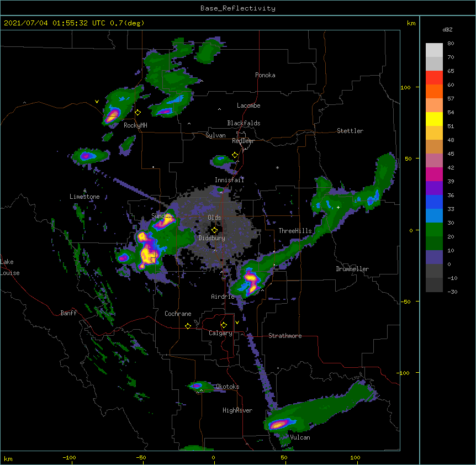Screen dimensions: 476x465
Task: Click the Lacombe city label
Action: coord(248,105)
